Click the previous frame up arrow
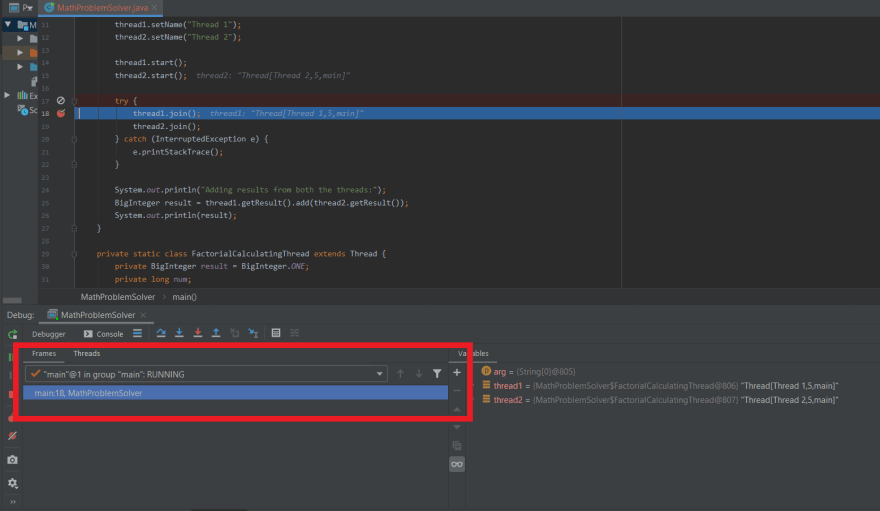The image size is (880, 511). point(400,374)
